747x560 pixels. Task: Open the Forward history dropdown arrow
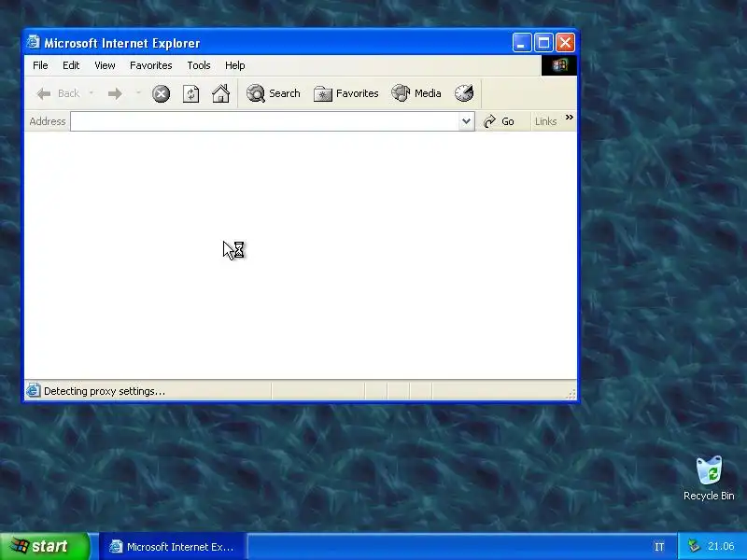point(138,93)
